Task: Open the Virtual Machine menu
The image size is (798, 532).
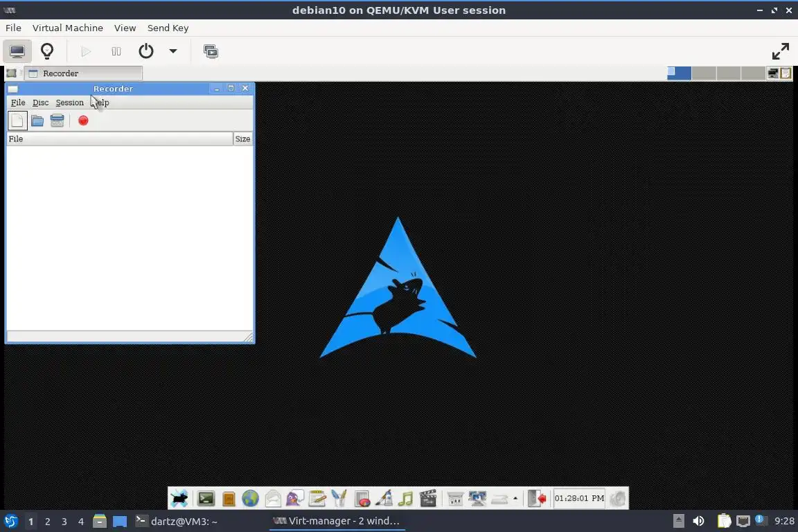Action: pyautogui.click(x=68, y=28)
